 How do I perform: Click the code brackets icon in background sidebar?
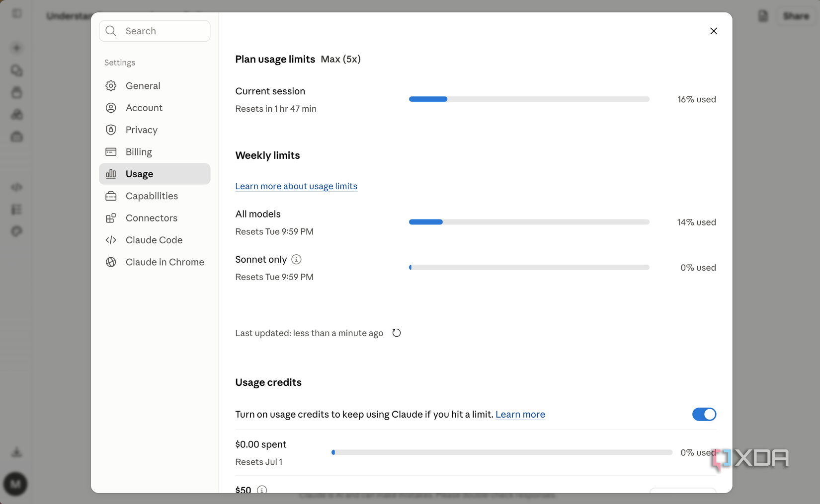pyautogui.click(x=16, y=187)
